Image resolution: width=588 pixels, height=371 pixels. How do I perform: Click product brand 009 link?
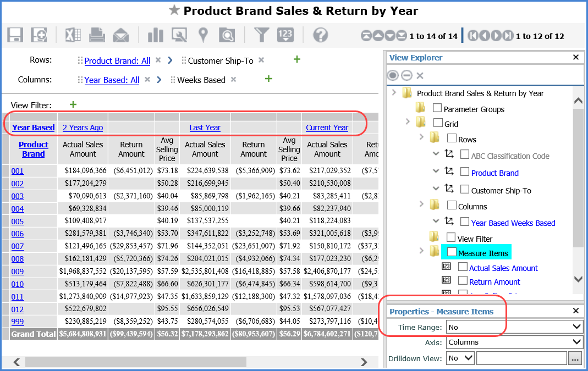18,272
